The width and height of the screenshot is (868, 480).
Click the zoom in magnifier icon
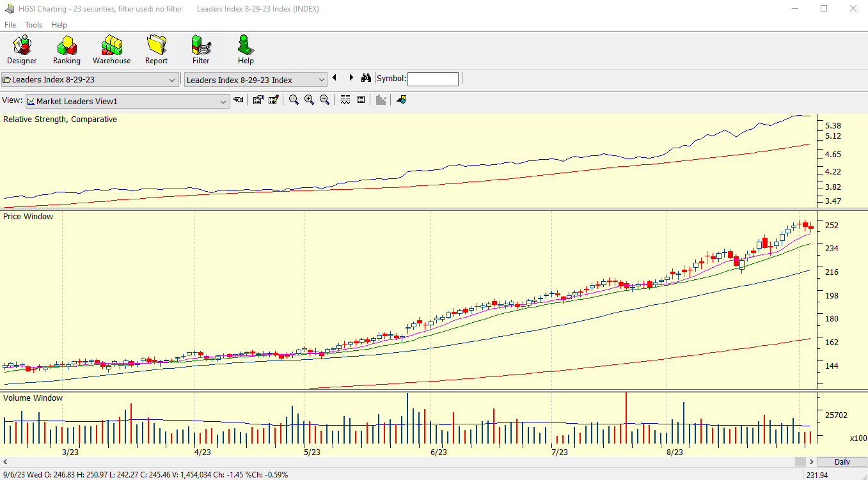point(309,100)
